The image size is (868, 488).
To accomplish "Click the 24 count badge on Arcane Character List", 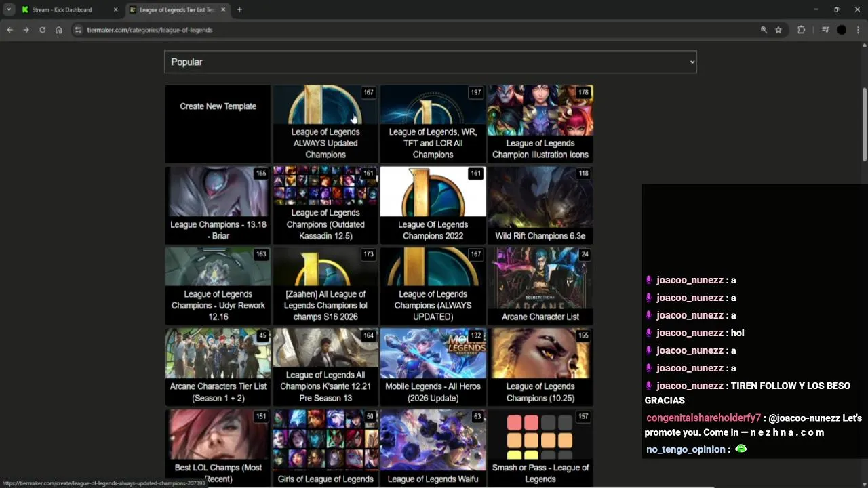I will [x=585, y=254].
